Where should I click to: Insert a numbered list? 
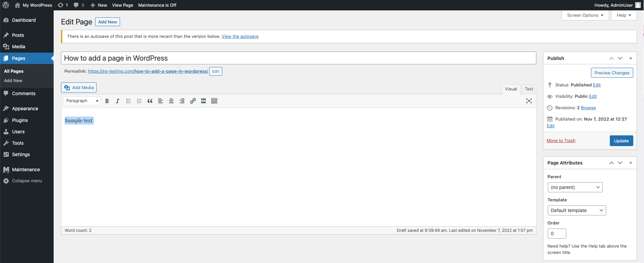(x=139, y=101)
